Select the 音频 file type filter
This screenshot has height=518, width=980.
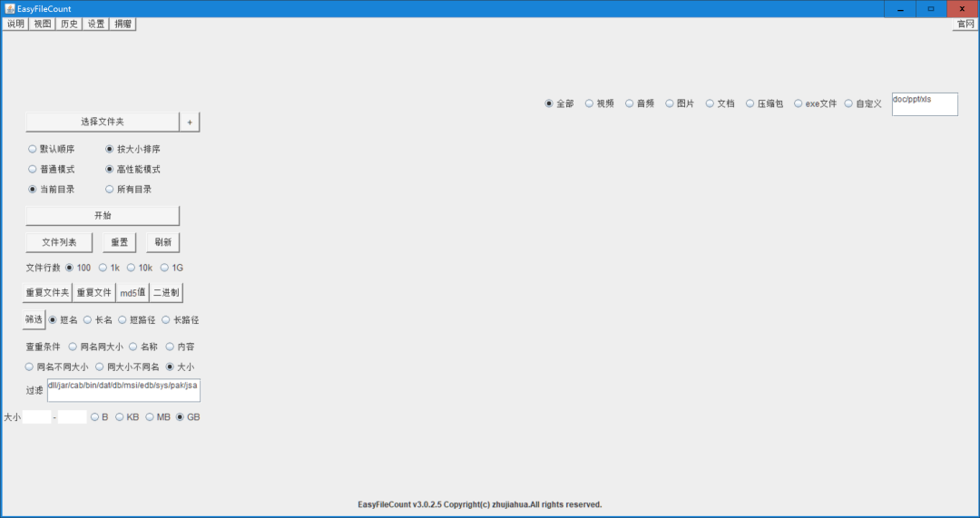pyautogui.click(x=640, y=103)
